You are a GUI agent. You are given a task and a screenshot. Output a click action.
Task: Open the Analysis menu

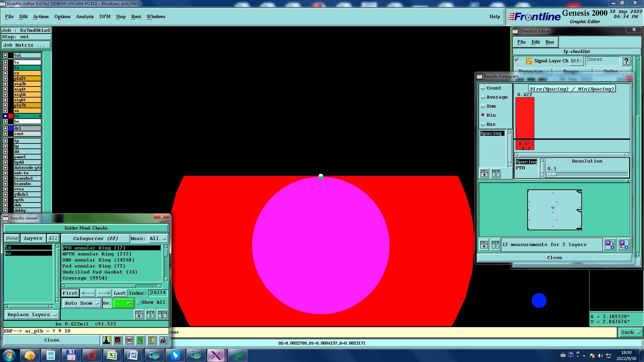click(x=85, y=16)
